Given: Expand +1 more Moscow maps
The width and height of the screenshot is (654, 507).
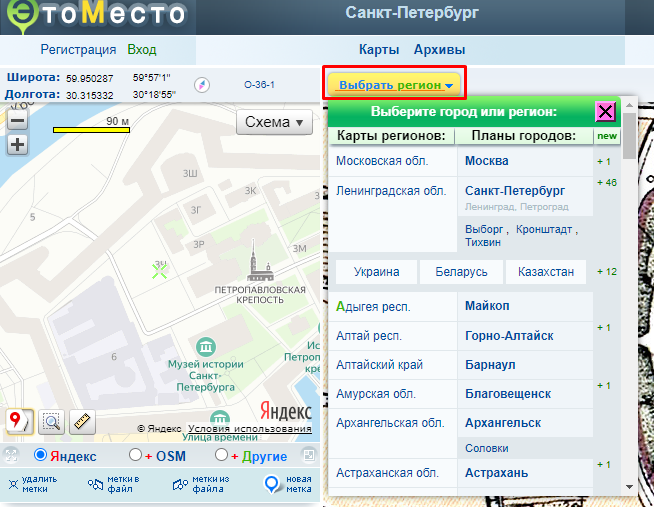Looking at the screenshot, I should [x=604, y=162].
